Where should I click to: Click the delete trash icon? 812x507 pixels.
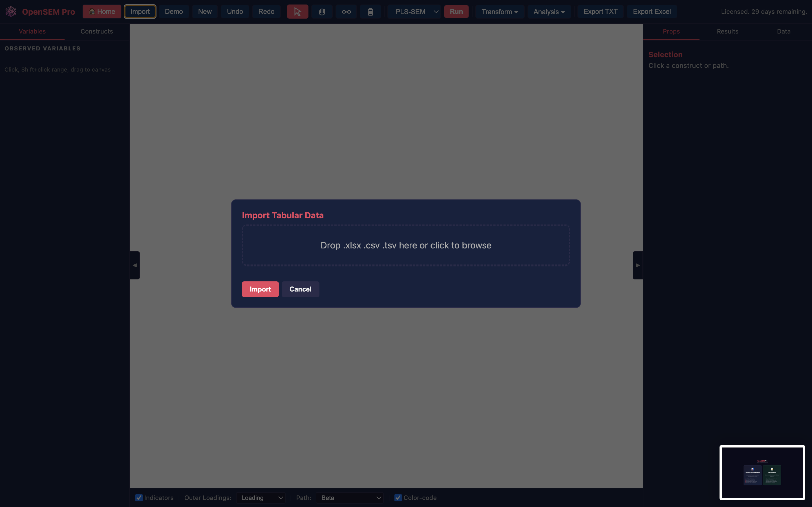tap(370, 11)
